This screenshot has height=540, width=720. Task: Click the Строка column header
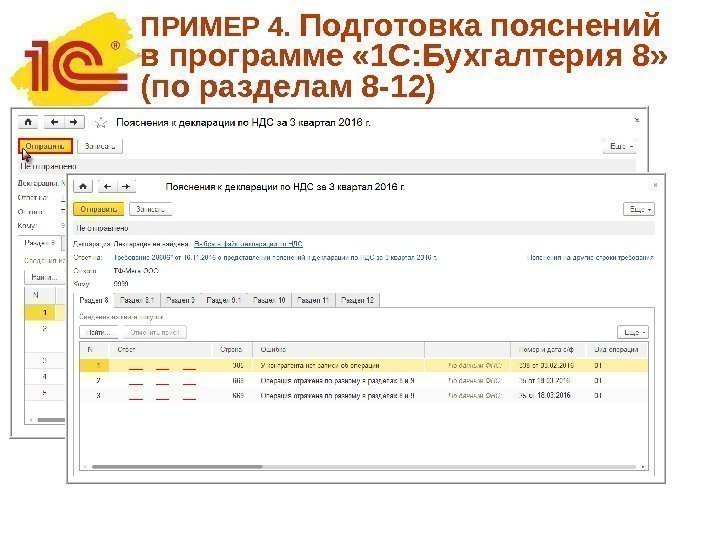(x=232, y=349)
